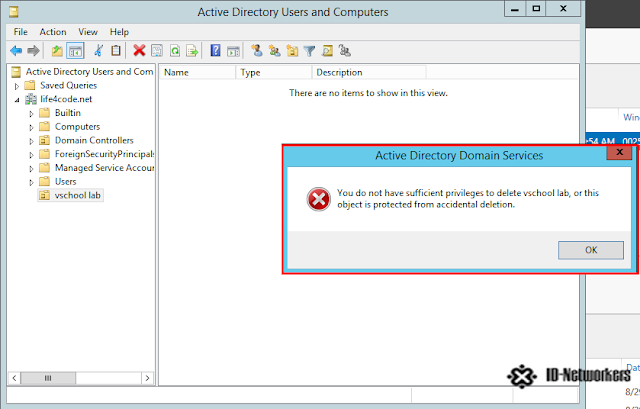Screen dimensions: 640x409
Task: Toggle the show/hide console tree icon
Action: point(75,51)
